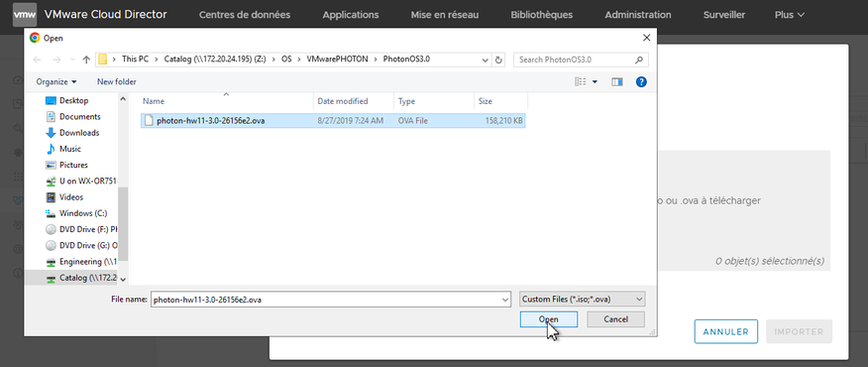This screenshot has height=367, width=868.
Task: Expand the address bar history dropdown
Action: [485, 60]
